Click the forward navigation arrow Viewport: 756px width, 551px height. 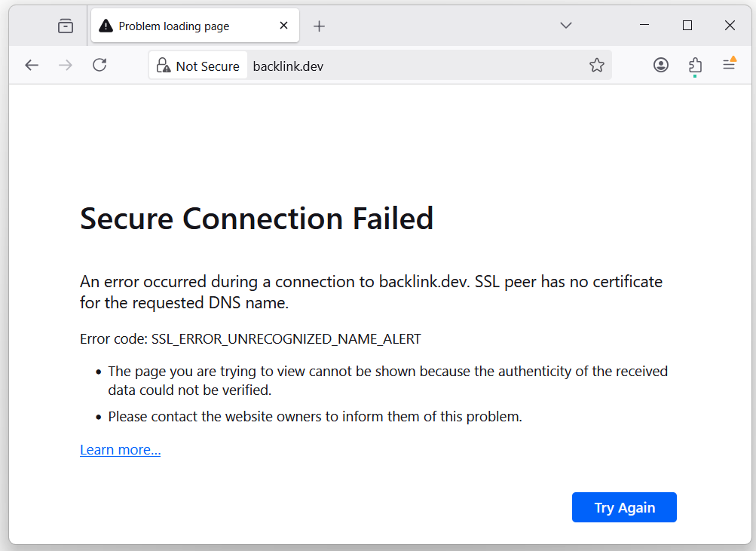pyautogui.click(x=65, y=65)
